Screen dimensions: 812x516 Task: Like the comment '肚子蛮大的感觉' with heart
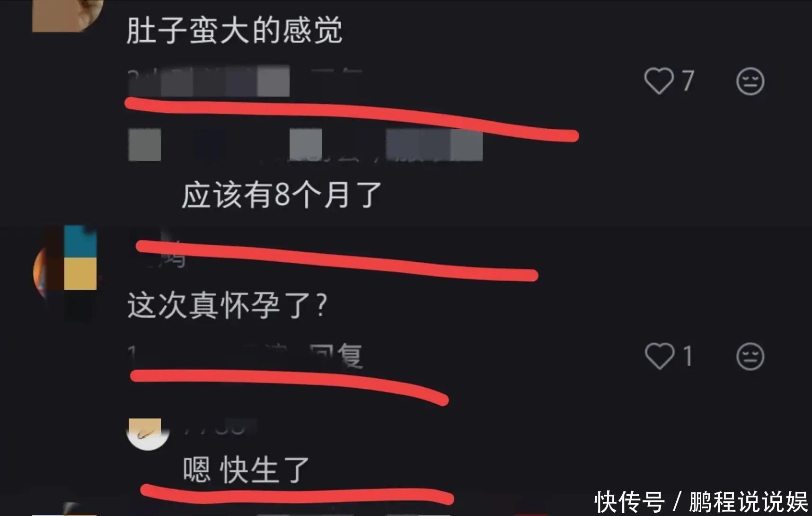[659, 81]
